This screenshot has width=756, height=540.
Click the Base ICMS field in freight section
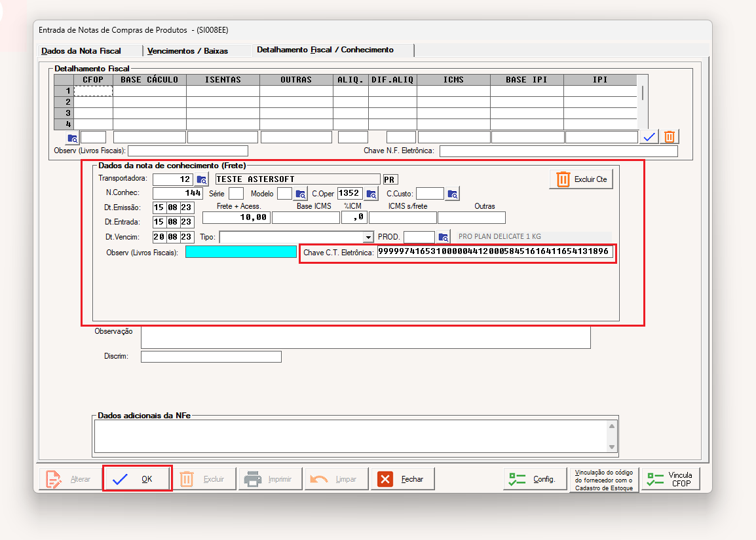[x=306, y=218]
